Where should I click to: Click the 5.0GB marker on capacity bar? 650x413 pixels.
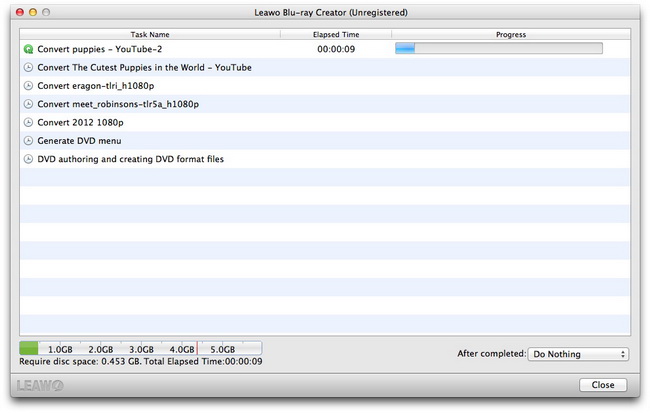tap(223, 350)
